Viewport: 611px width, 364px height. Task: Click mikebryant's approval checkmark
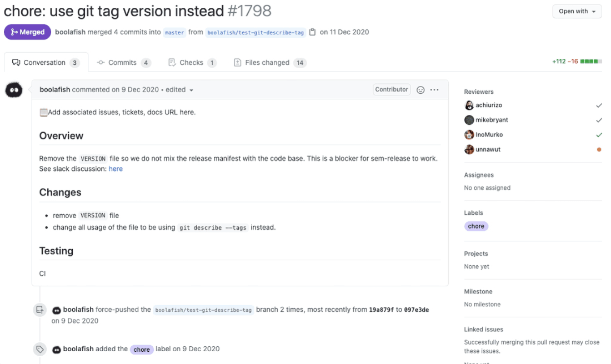point(599,120)
